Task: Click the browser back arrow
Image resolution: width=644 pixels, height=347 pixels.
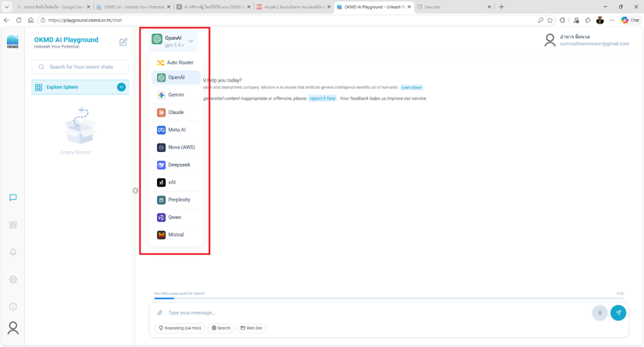Action: [x=7, y=20]
